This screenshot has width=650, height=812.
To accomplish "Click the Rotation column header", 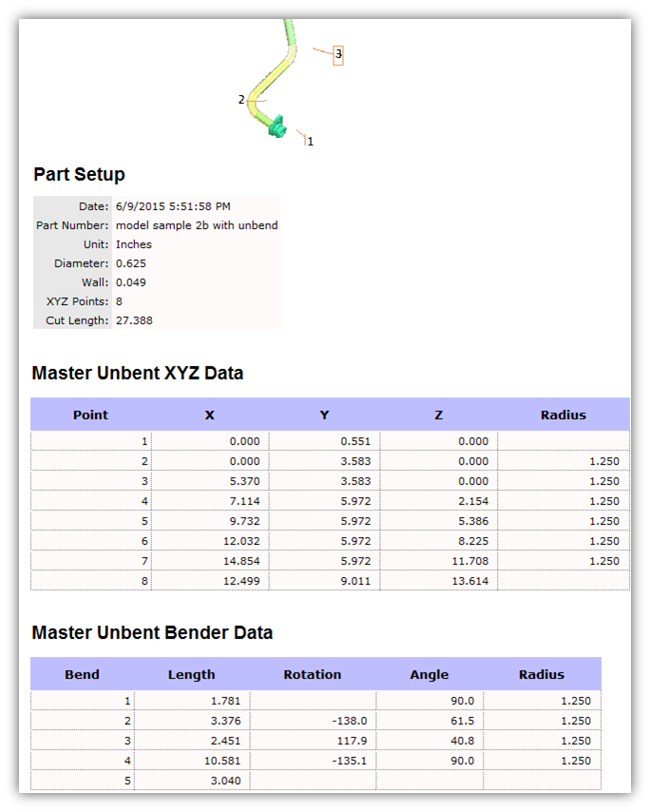I will pyautogui.click(x=312, y=674).
